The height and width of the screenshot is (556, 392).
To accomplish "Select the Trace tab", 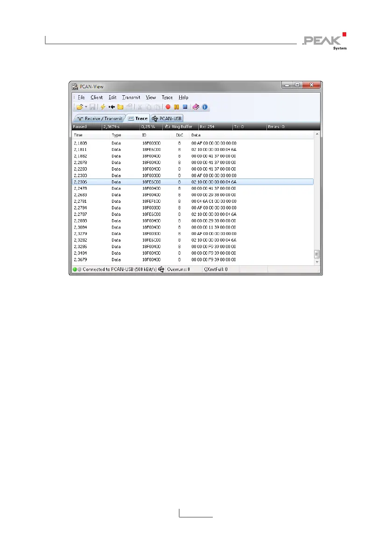I will point(138,118).
